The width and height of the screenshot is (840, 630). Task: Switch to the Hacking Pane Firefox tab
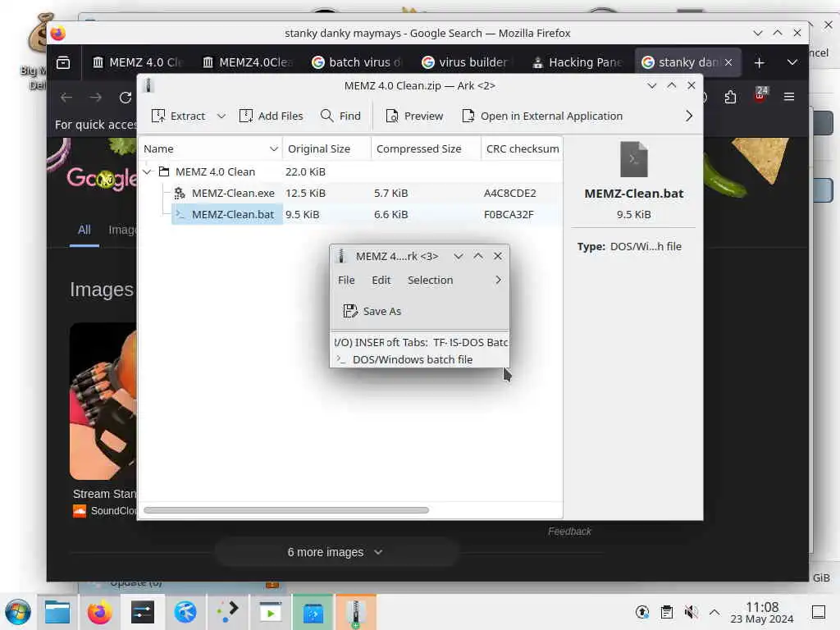pyautogui.click(x=577, y=62)
